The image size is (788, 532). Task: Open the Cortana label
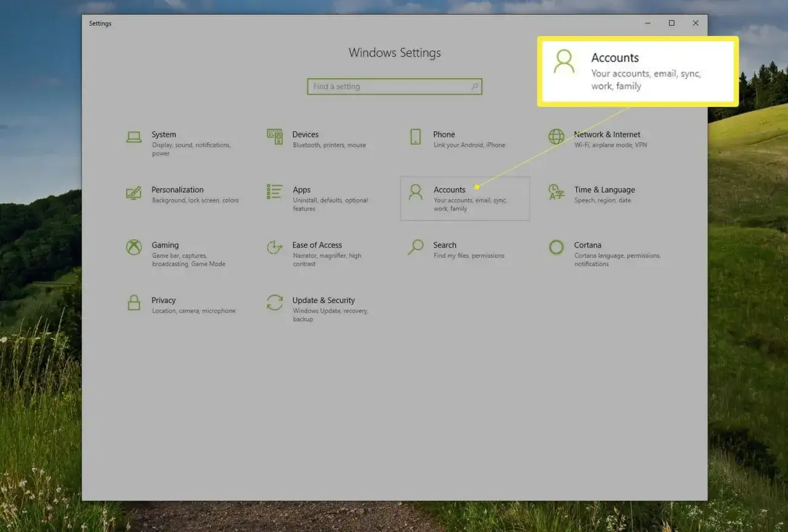pos(587,245)
